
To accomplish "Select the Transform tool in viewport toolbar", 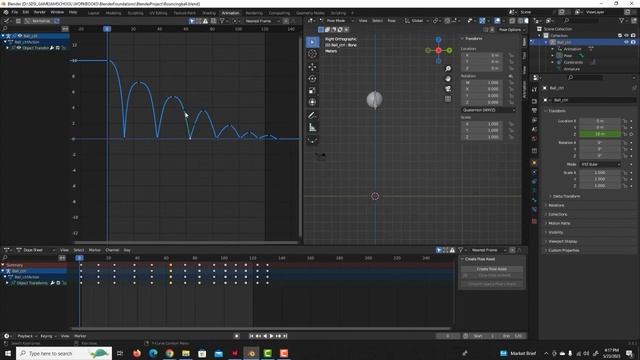I will (312, 102).
